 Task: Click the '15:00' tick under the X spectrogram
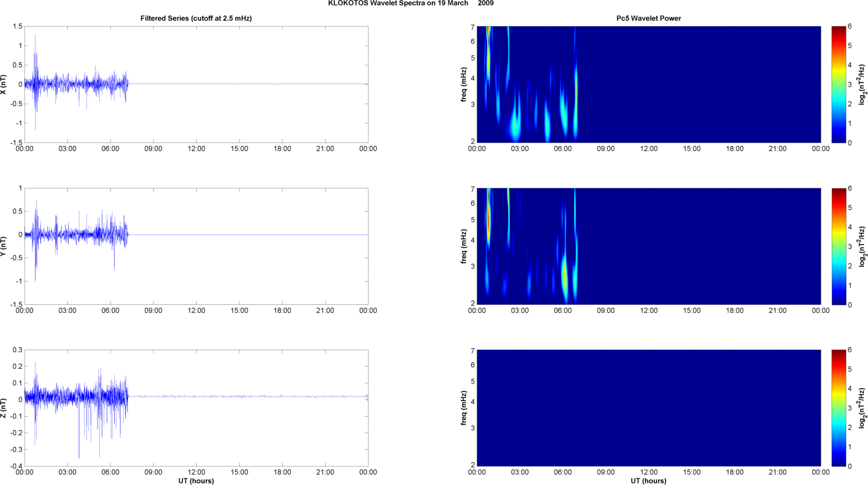(x=692, y=149)
